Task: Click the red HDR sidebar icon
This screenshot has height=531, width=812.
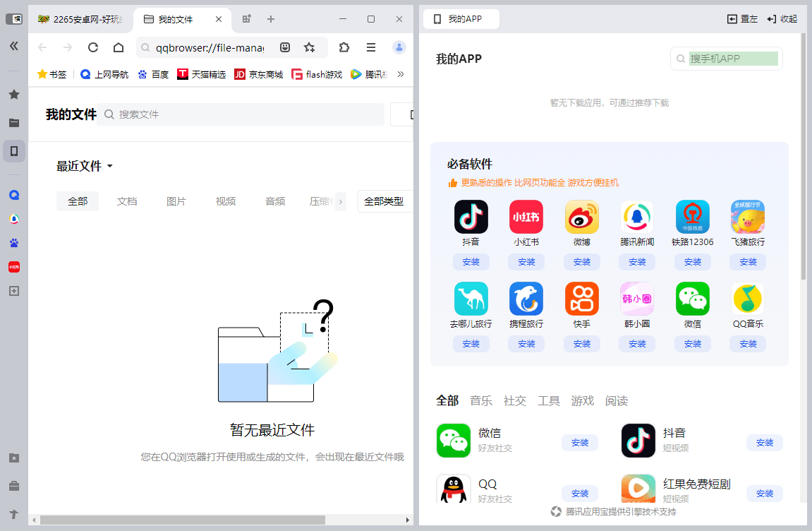Action: coord(14,267)
